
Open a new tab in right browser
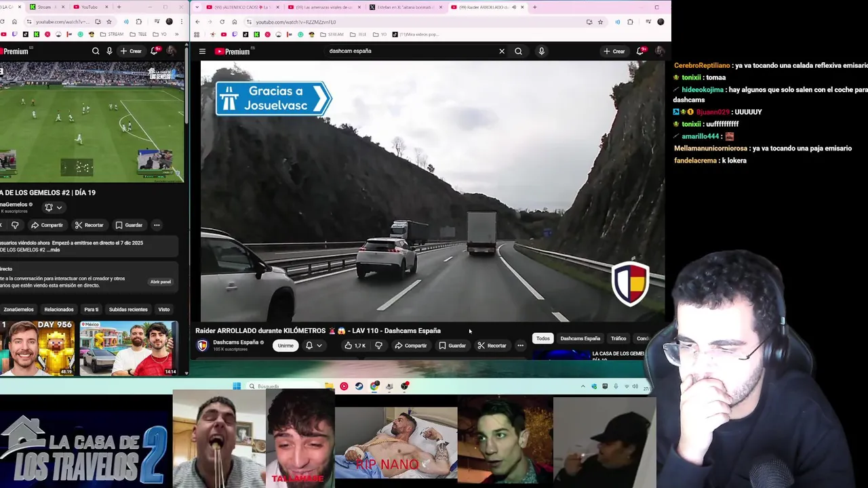[x=534, y=7]
